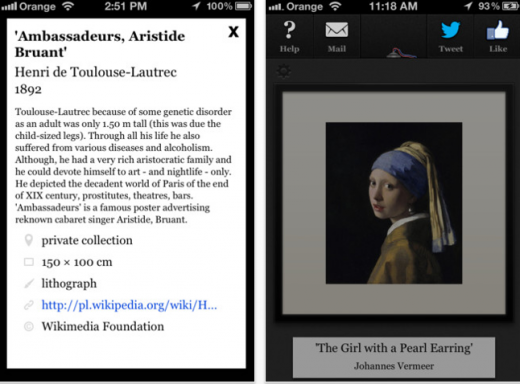Tap the '150 × 100 cm' dimensions text
520x384 pixels.
77,262
